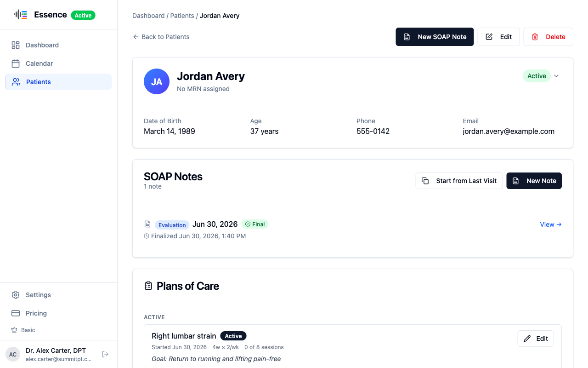Click the Essence waveform logo icon
The height and width of the screenshot is (368, 588).
point(21,15)
